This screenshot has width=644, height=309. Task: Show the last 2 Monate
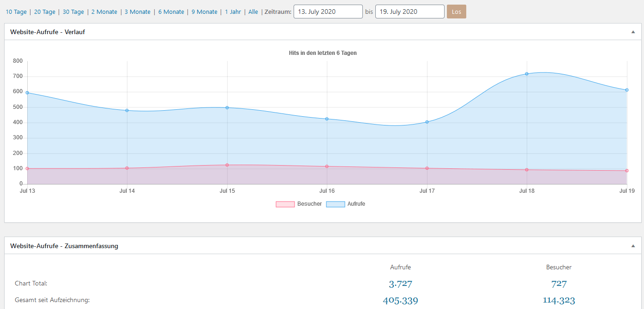(x=104, y=12)
